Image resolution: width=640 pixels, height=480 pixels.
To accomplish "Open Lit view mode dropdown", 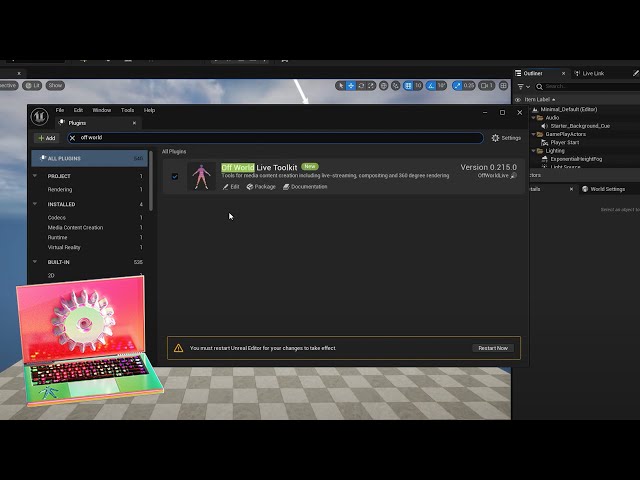I will 32,86.
